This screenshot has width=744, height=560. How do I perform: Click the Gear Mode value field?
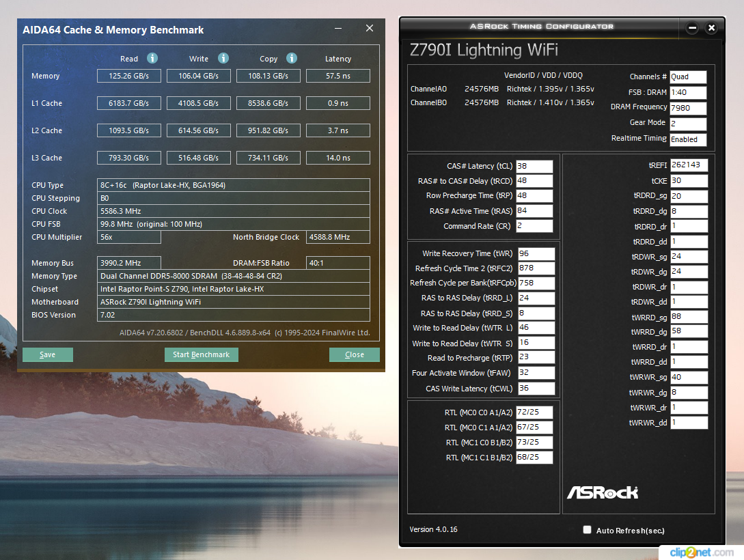pyautogui.click(x=688, y=124)
